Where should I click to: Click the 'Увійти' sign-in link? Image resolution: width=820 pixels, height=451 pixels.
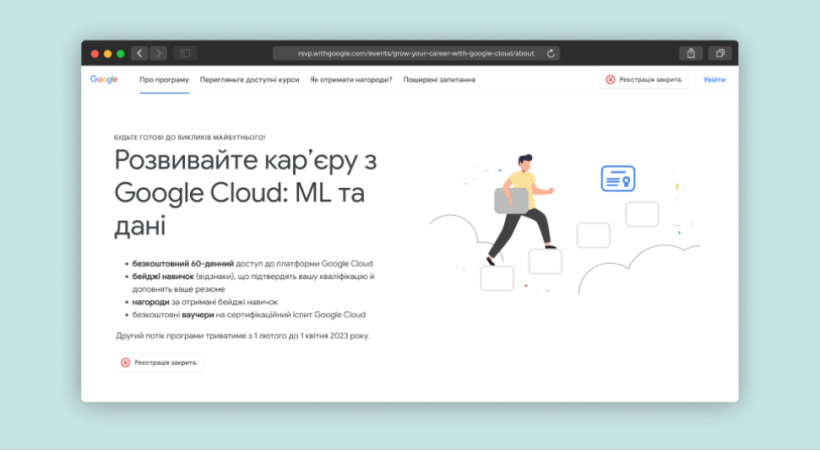coord(714,80)
